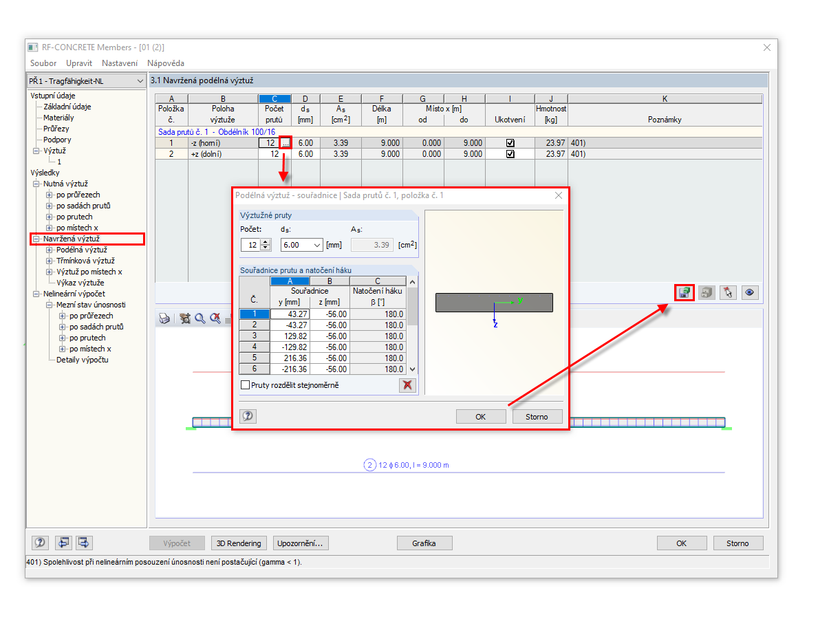
Task: Increase Počet with the spinner up arrow
Action: tap(267, 242)
